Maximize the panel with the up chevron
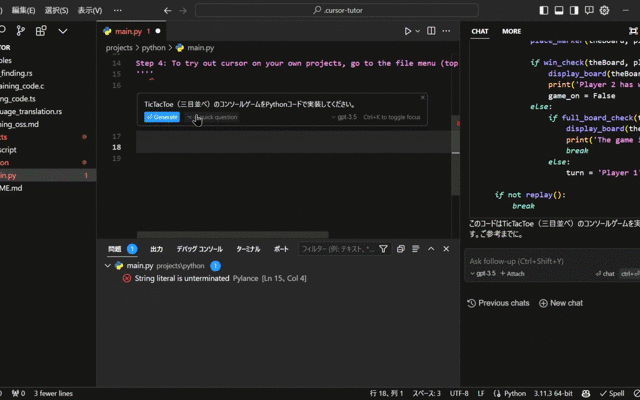Viewport: 640px width, 400px height. click(x=431, y=249)
